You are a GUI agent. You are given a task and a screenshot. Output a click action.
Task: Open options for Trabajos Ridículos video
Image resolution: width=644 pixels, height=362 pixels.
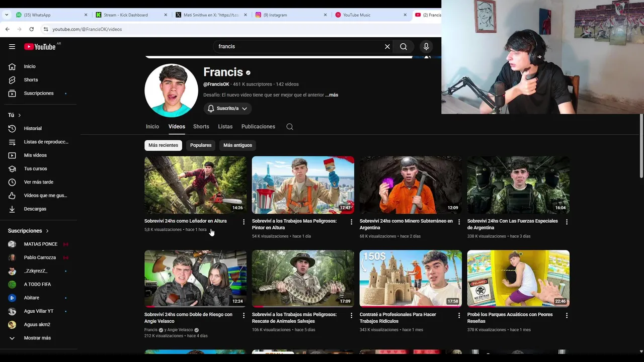click(459, 315)
